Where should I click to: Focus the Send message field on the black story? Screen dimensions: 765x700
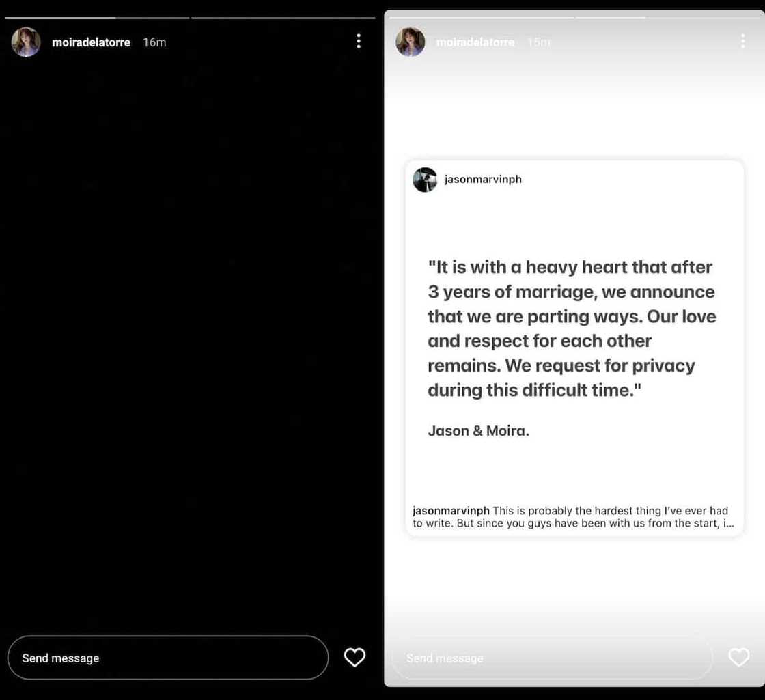(x=167, y=658)
